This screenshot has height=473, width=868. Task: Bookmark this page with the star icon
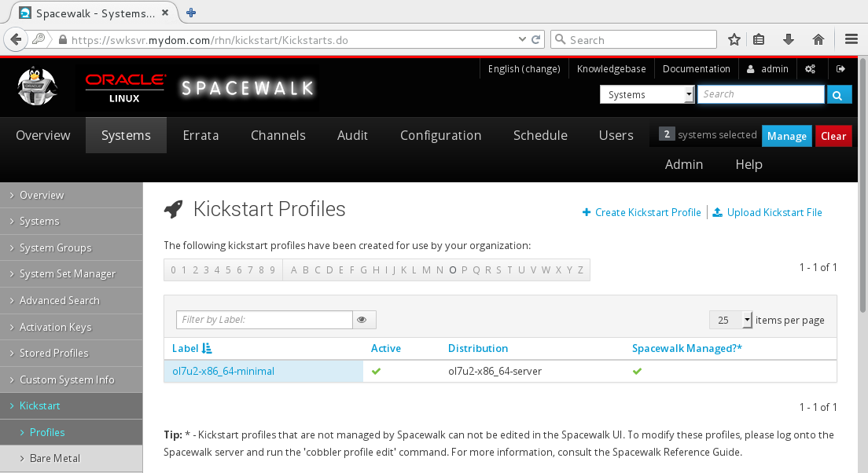tap(734, 39)
